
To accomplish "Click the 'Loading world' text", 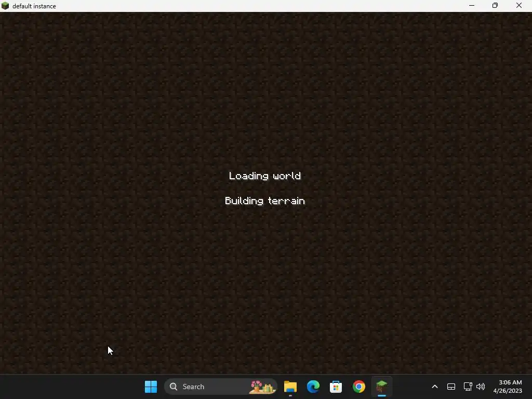I will (265, 176).
